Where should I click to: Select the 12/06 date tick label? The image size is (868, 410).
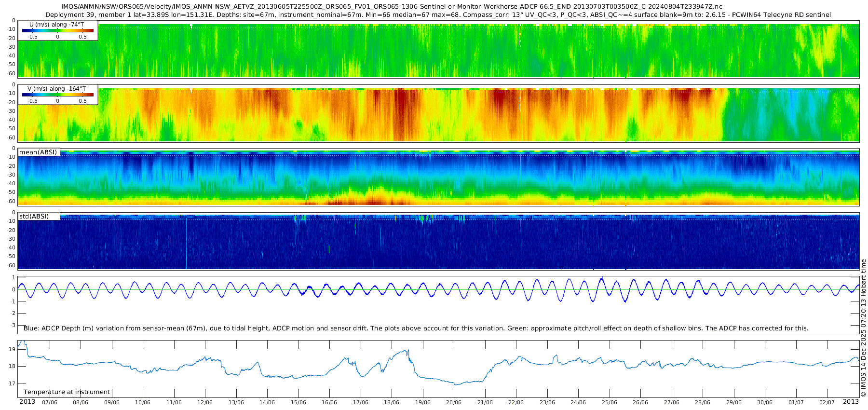204,402
